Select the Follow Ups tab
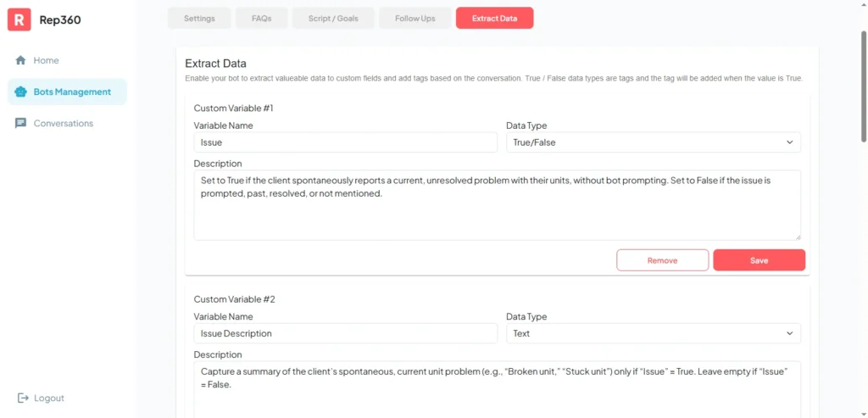The height and width of the screenshot is (418, 868). coord(415,18)
